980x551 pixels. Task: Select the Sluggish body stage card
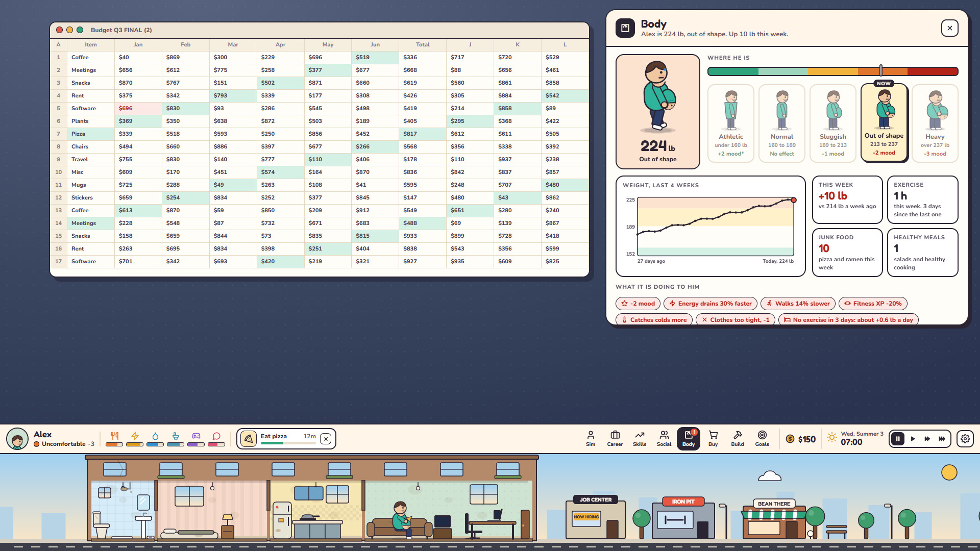[833, 123]
